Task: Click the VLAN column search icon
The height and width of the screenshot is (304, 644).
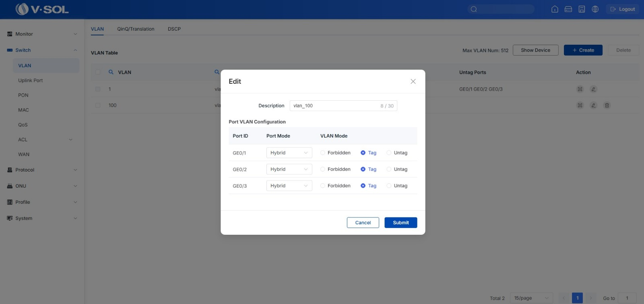Action: tap(111, 72)
